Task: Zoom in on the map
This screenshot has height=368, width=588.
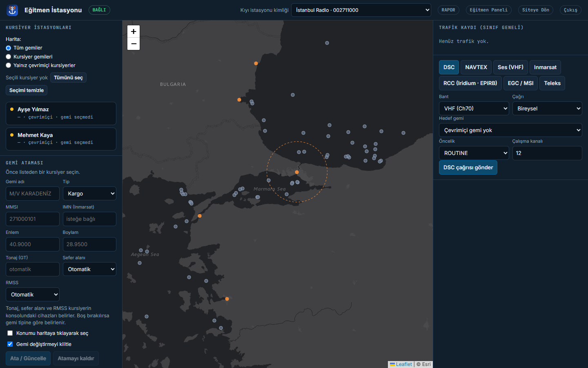Action: [134, 31]
